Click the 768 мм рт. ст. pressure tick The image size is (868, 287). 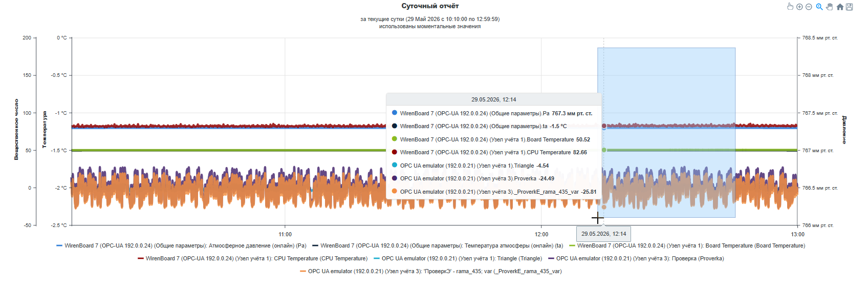click(x=818, y=75)
